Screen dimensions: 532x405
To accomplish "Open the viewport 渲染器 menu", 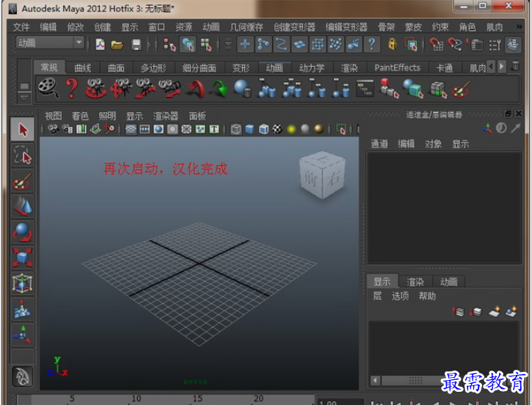I will point(166,116).
